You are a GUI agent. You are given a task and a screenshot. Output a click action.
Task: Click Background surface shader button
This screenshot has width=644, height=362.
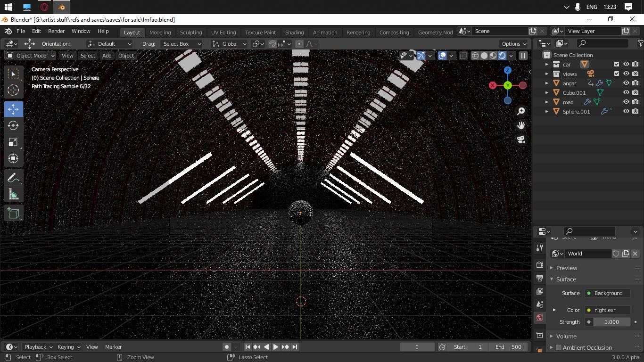click(607, 293)
